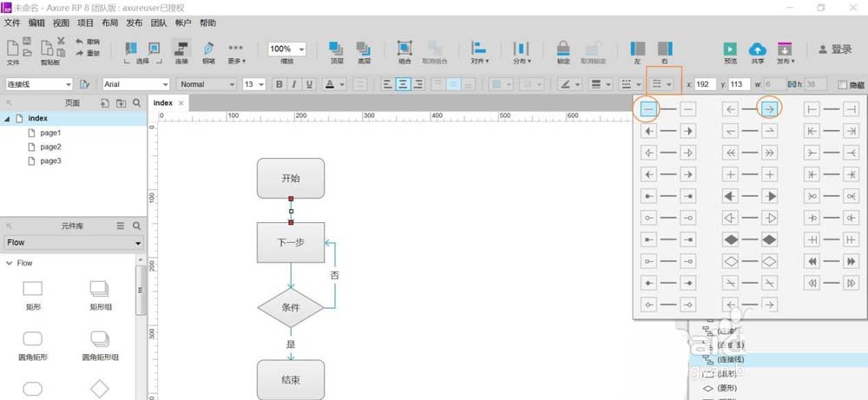Viewport: 868px width, 400px height.
Task: Open the 帮助 menu
Action: pos(207,23)
